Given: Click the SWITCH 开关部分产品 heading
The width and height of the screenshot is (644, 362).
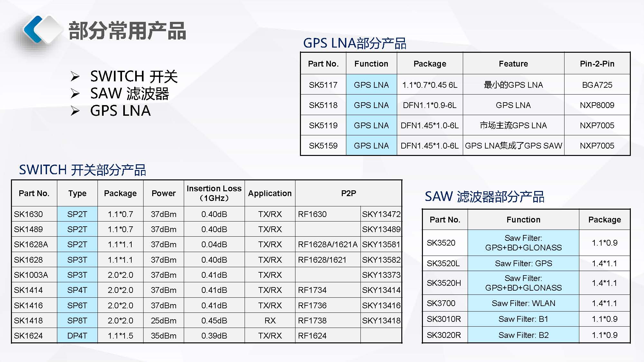Looking at the screenshot, I should [82, 170].
